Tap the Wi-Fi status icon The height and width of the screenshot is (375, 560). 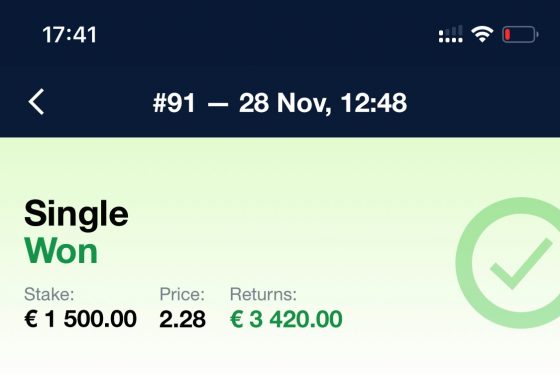[482, 34]
